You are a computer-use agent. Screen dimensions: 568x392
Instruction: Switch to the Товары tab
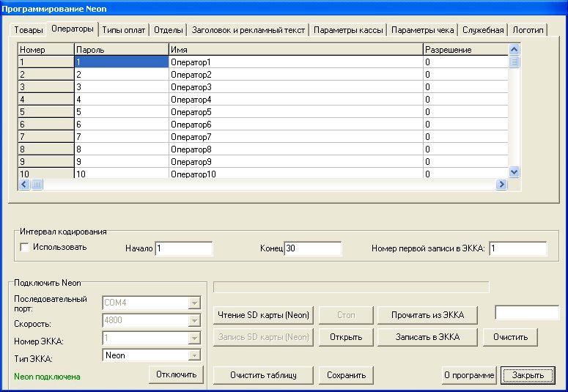[x=29, y=30]
